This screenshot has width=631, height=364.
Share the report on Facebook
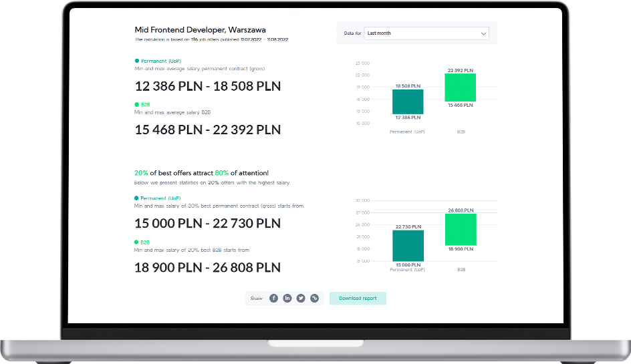coord(273,298)
